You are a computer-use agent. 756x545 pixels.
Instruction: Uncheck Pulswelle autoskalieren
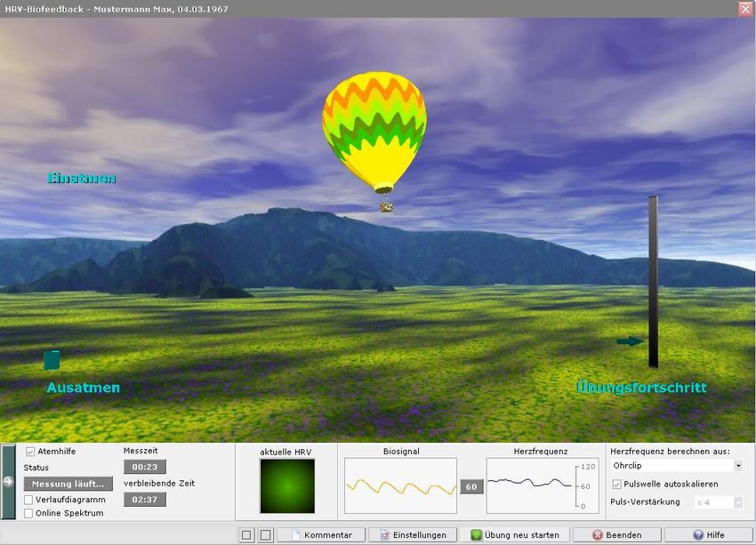pyautogui.click(x=618, y=484)
